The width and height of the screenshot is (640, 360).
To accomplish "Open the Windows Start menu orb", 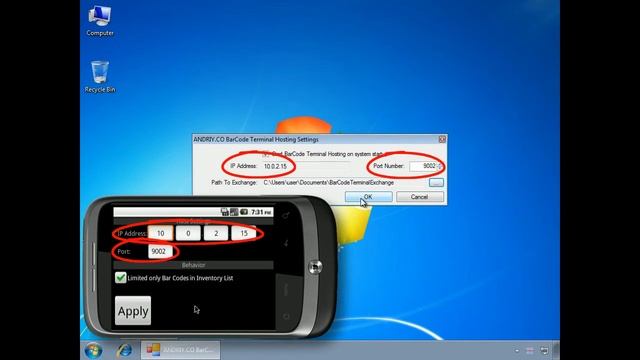I will point(93,350).
